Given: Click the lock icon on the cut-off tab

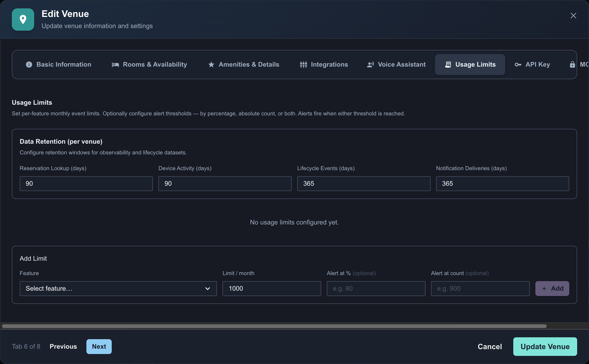Looking at the screenshot, I should [x=572, y=65].
